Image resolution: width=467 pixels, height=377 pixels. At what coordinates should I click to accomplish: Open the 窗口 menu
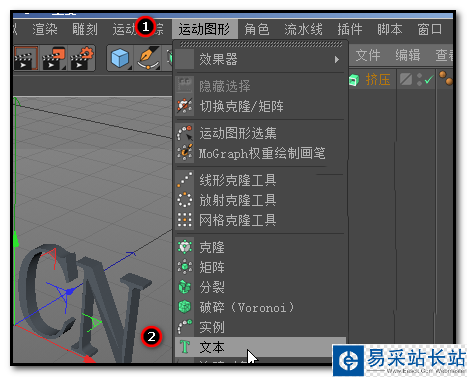tap(430, 29)
